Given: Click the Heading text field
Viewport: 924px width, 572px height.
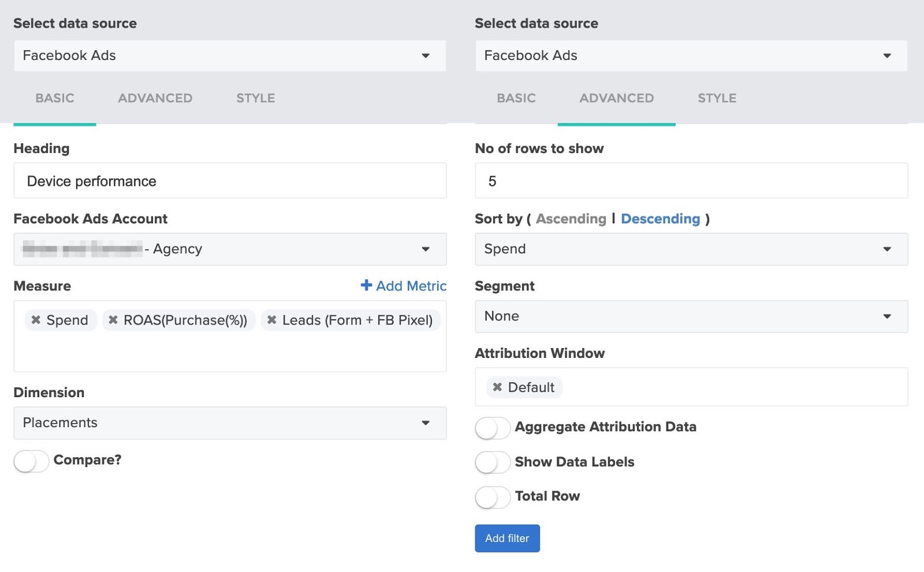Looking at the screenshot, I should pyautogui.click(x=230, y=181).
